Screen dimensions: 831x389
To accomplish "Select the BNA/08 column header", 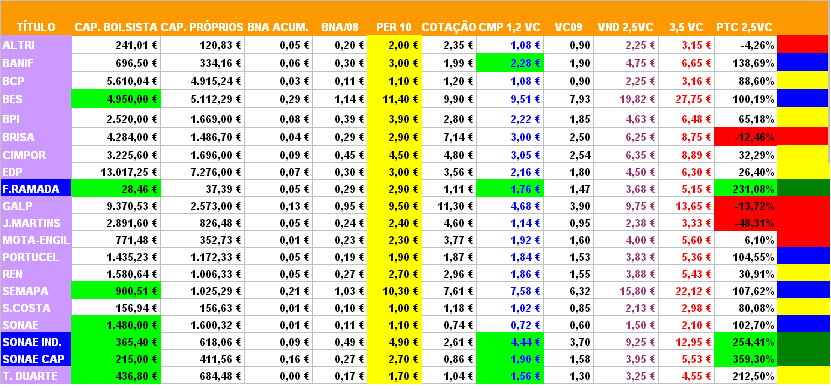I will click(340, 27).
